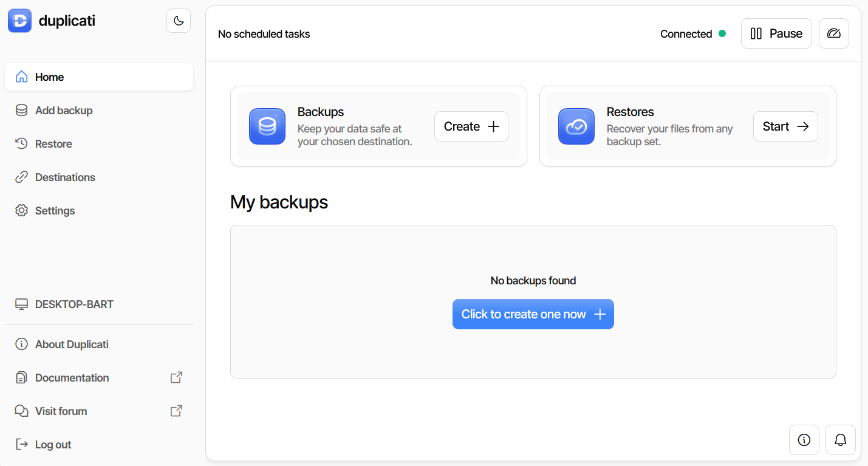Open Add backup in sidebar
Screen dimensions: 868x466
point(63,111)
